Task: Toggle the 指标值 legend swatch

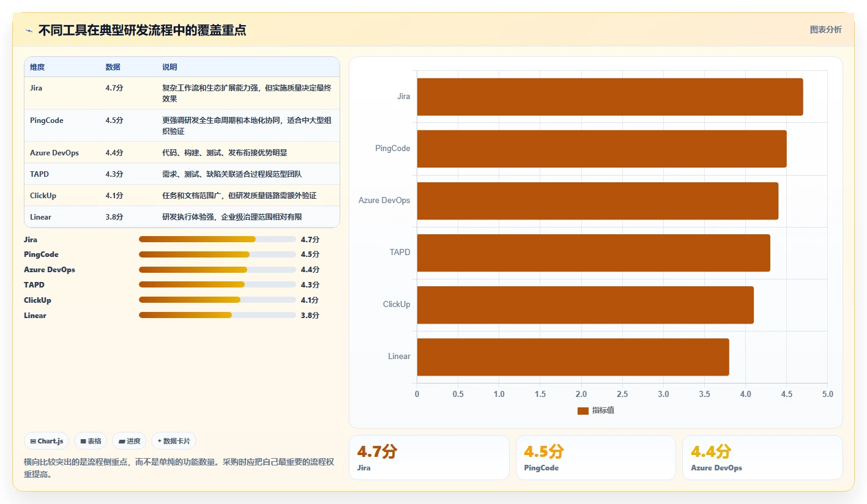Action: [582, 410]
